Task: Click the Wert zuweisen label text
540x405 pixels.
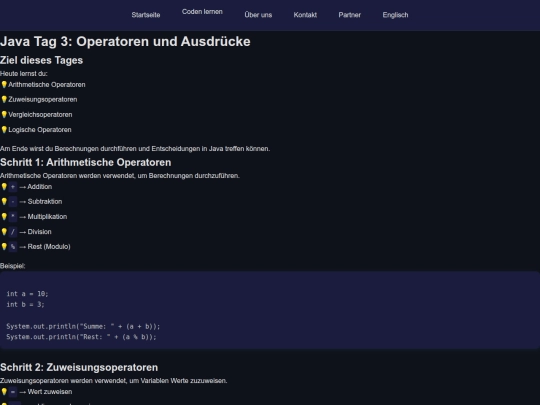Action: [50, 392]
